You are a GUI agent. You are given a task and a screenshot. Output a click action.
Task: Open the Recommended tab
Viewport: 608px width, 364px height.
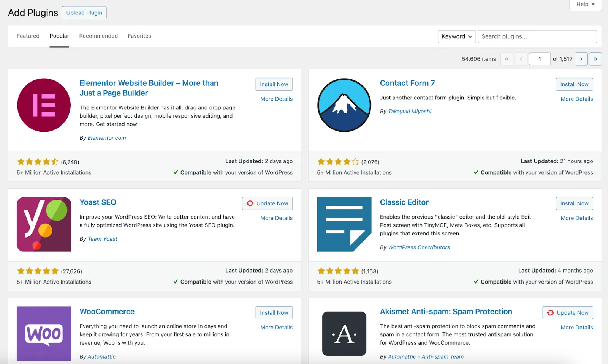(x=98, y=36)
